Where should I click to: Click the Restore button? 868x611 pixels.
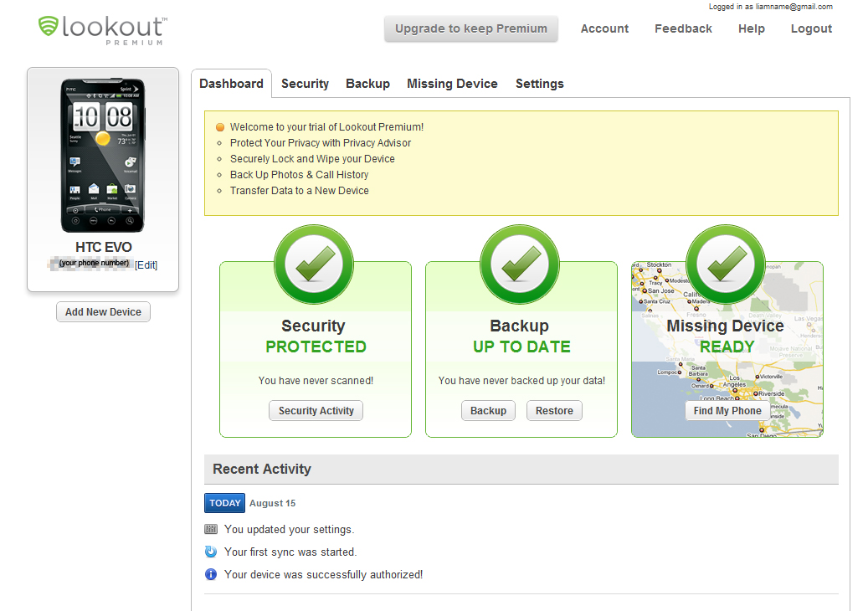point(554,411)
